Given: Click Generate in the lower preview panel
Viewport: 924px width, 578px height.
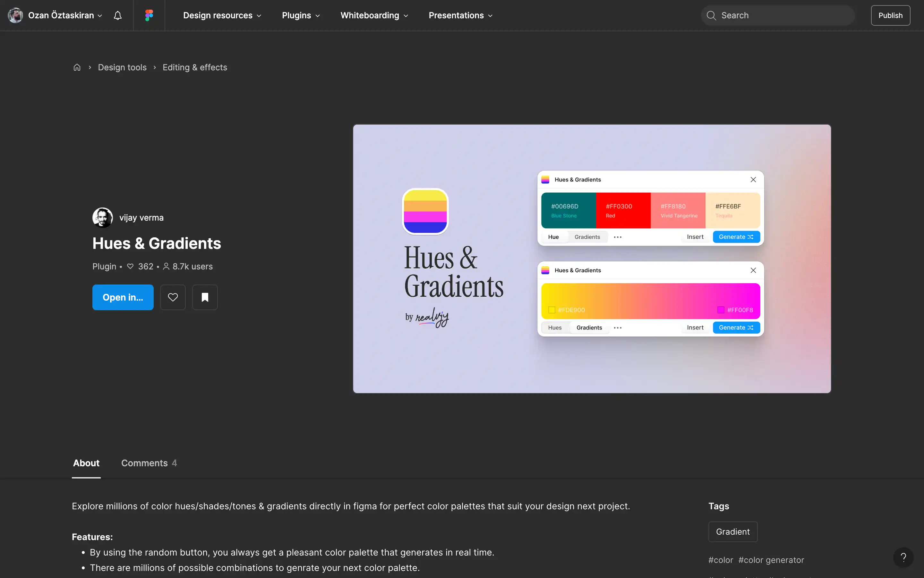Looking at the screenshot, I should click(x=736, y=328).
